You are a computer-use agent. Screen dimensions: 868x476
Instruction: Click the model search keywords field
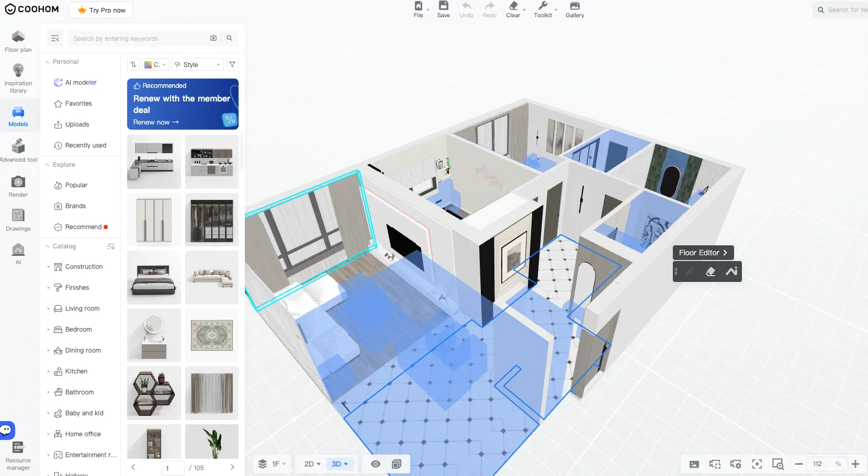coord(138,39)
